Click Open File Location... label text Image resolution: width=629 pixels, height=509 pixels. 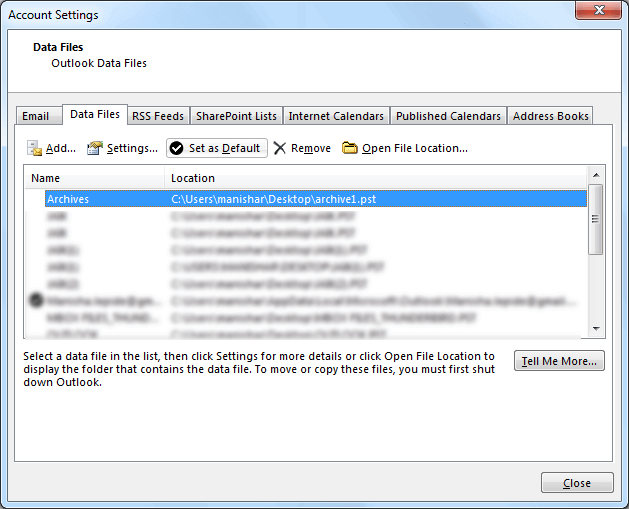[x=415, y=148]
